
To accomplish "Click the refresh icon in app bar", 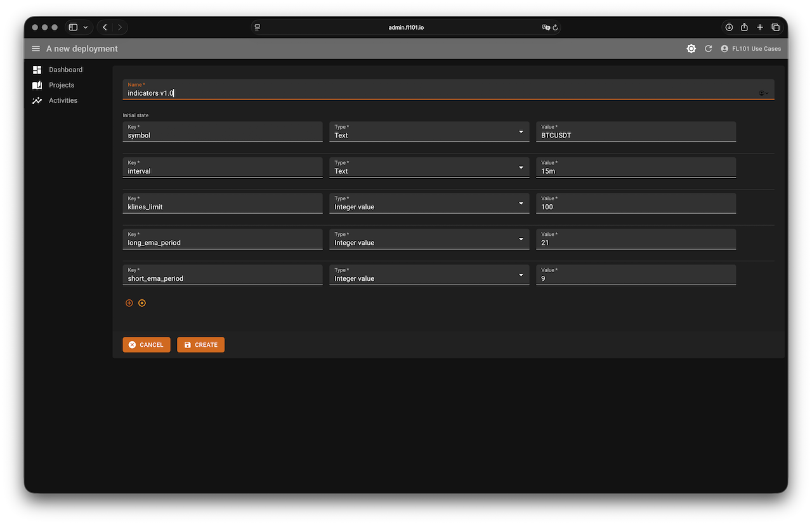I will (x=708, y=49).
